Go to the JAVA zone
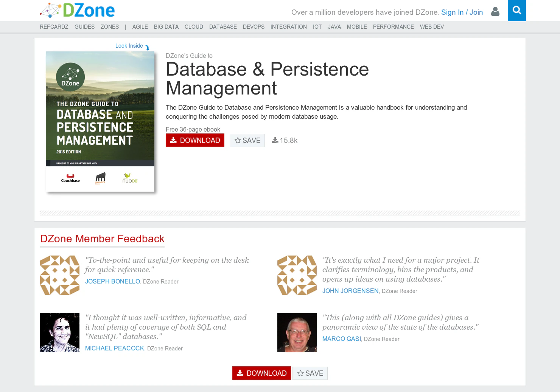Viewport: 560px width, 392px height. pos(334,27)
